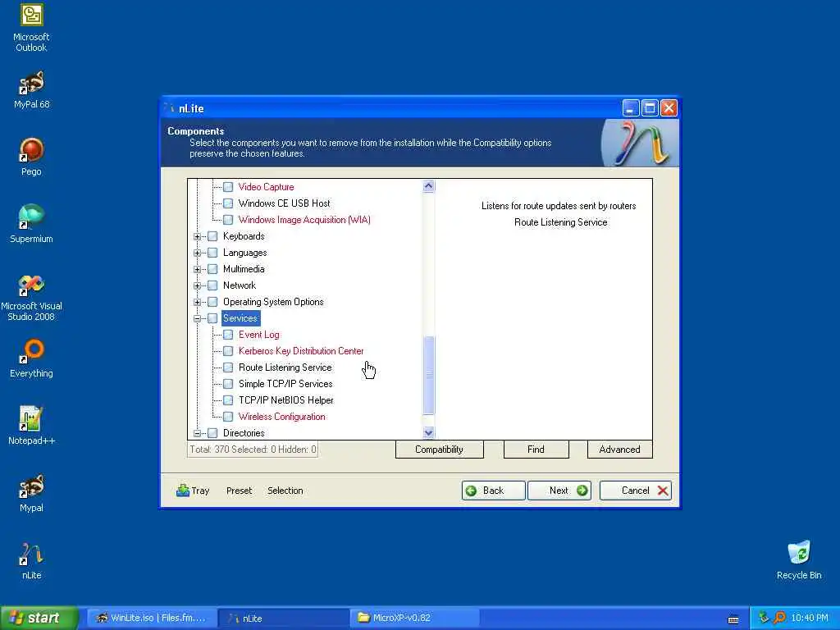Check Kerberos Key Distribution Center checkbox

[x=228, y=351]
